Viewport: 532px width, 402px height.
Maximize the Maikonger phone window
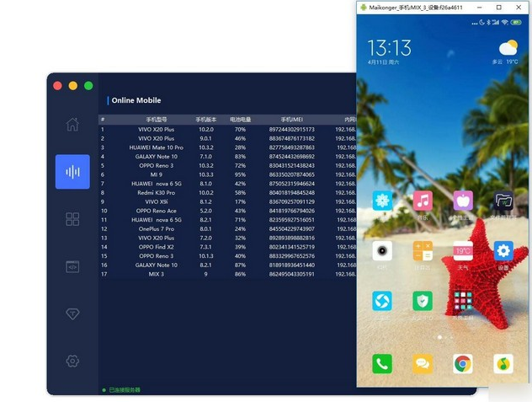(x=498, y=7)
